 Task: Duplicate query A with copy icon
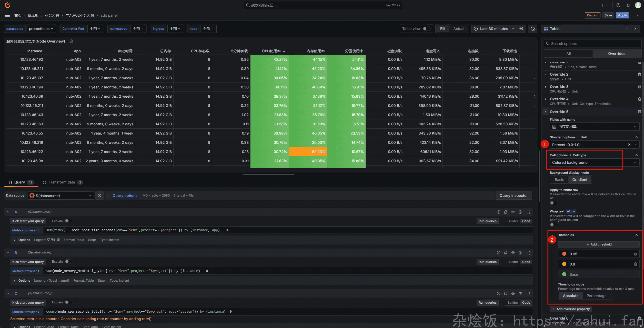pyautogui.click(x=506, y=212)
